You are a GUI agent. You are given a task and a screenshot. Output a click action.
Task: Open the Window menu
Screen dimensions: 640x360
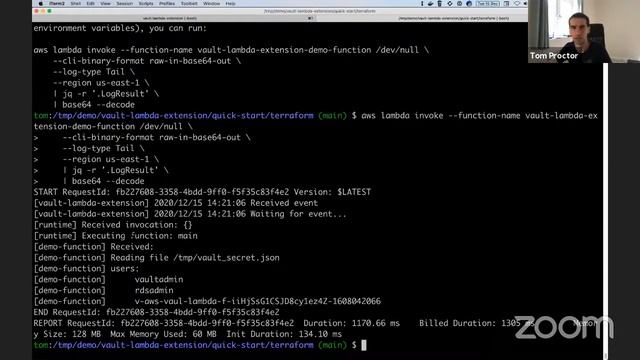click(211, 3)
